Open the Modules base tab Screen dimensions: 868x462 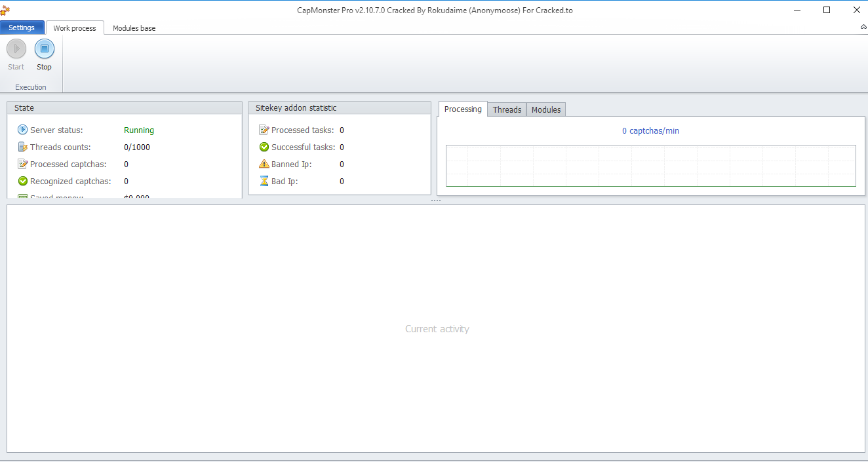point(134,28)
